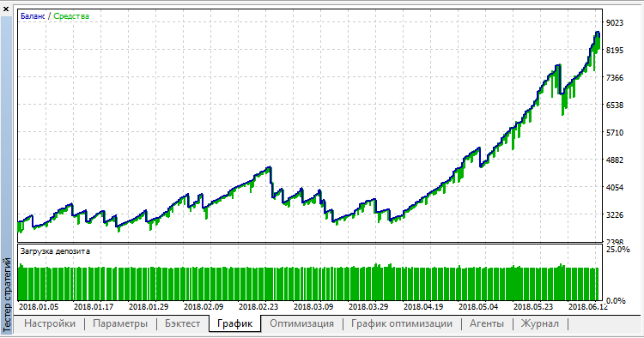The image size is (644, 338).
Task: Open the Бэктест tab
Action: (182, 323)
